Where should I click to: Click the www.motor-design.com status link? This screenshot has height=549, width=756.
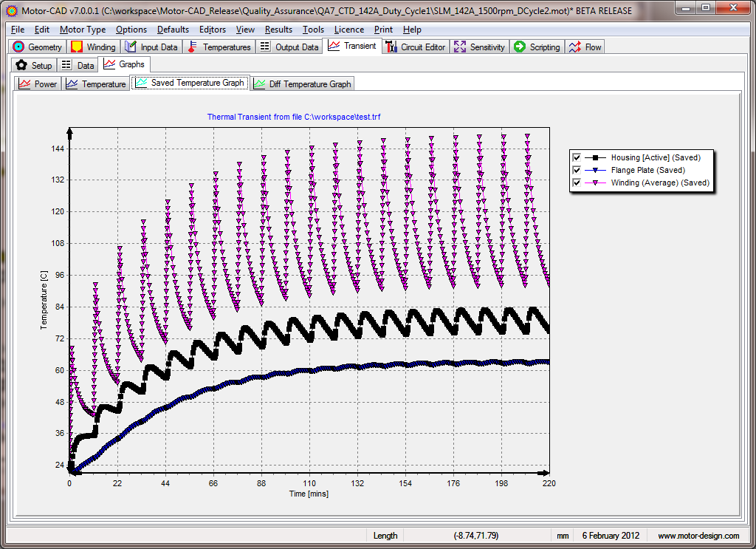pos(698,536)
